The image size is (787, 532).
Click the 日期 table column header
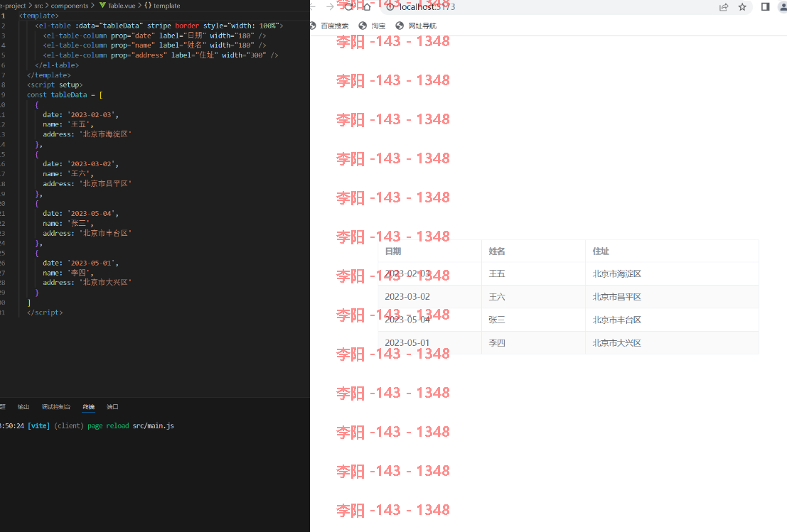tap(429, 251)
